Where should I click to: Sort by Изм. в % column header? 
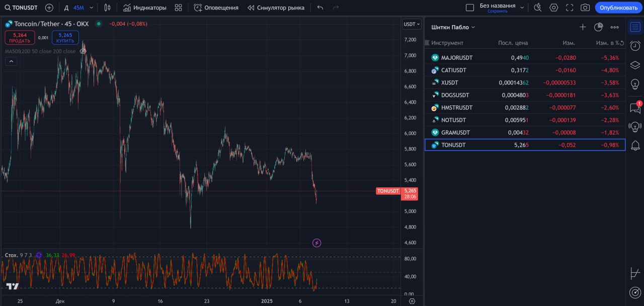[607, 43]
